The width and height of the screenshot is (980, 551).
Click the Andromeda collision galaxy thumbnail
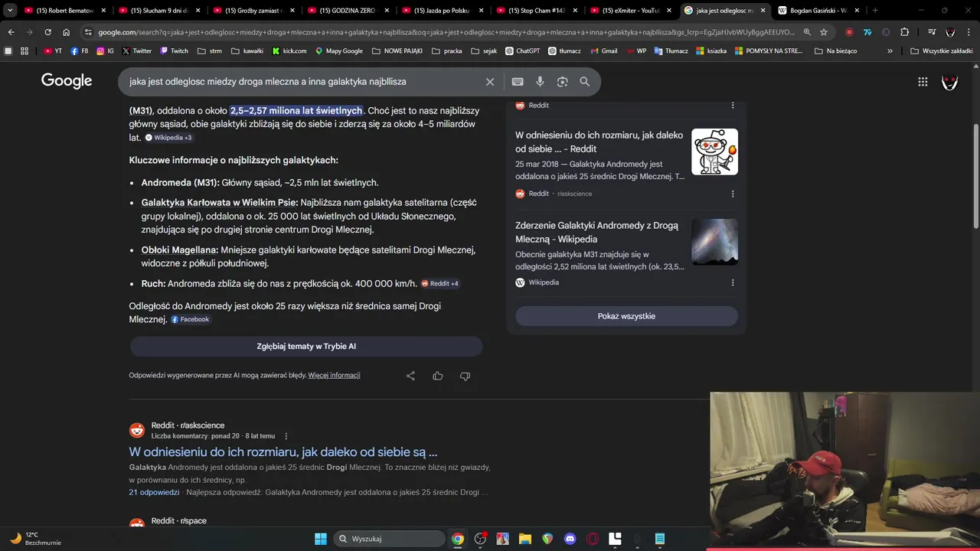coord(714,242)
